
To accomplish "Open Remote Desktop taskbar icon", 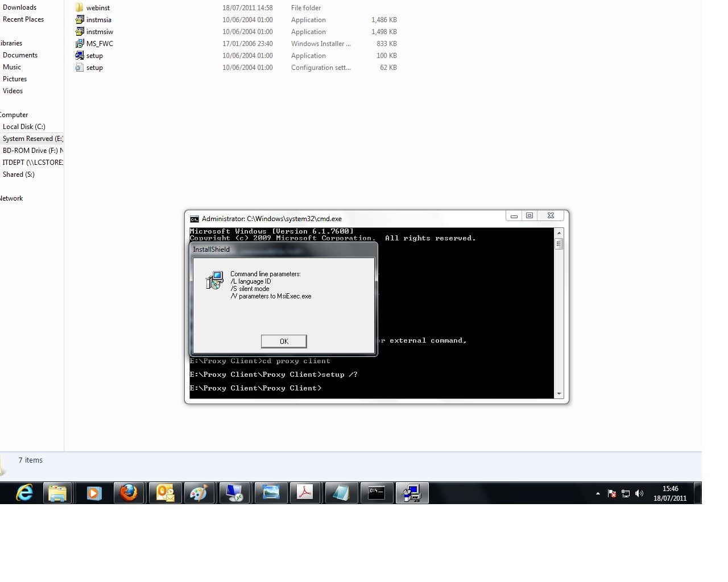I will 235,493.
